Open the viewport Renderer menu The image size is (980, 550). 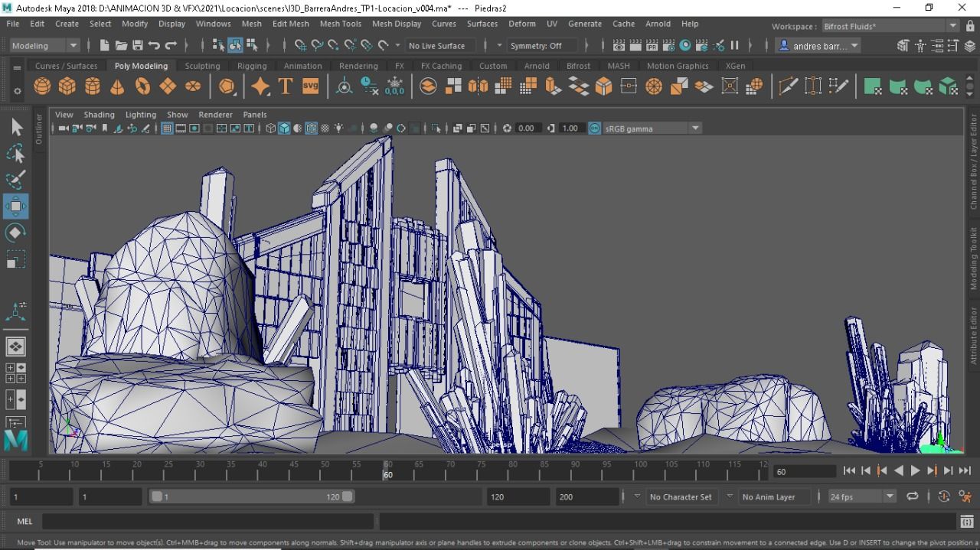[x=215, y=115]
